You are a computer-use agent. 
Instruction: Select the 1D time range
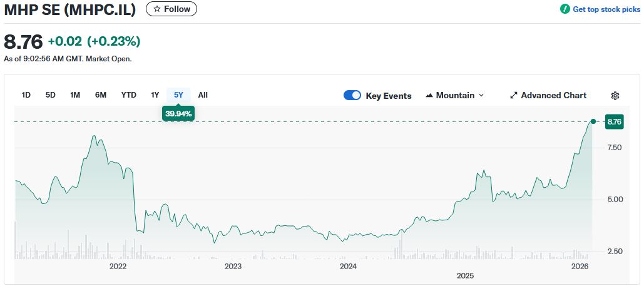(26, 95)
